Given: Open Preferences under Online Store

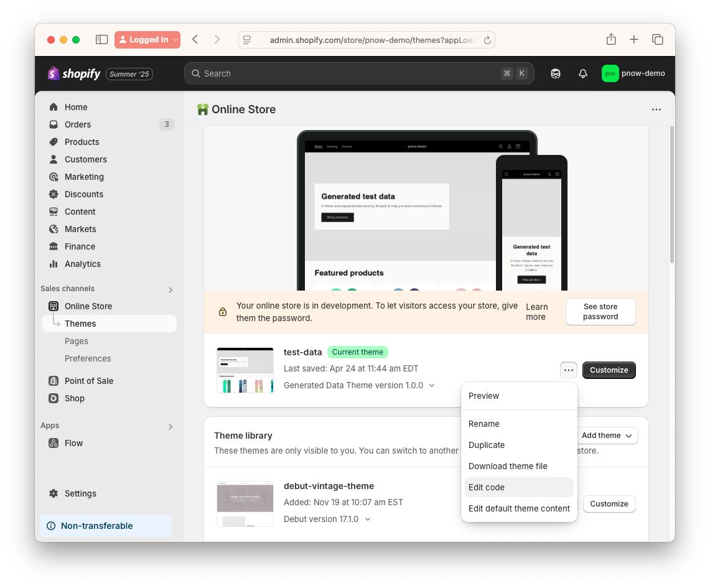Looking at the screenshot, I should [x=88, y=358].
